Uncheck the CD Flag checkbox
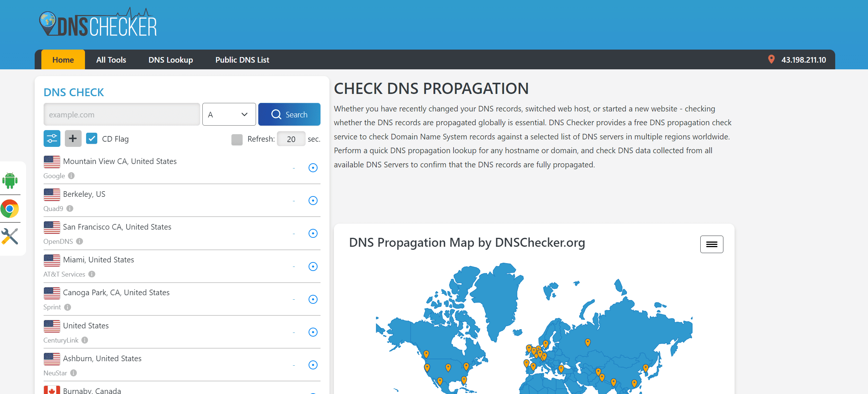The image size is (868, 394). pyautogui.click(x=92, y=139)
